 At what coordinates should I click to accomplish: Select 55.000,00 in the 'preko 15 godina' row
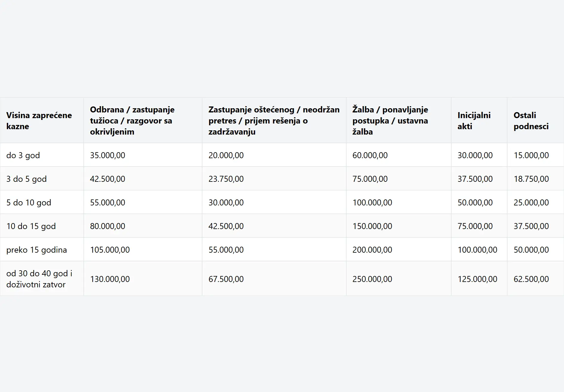click(x=226, y=250)
